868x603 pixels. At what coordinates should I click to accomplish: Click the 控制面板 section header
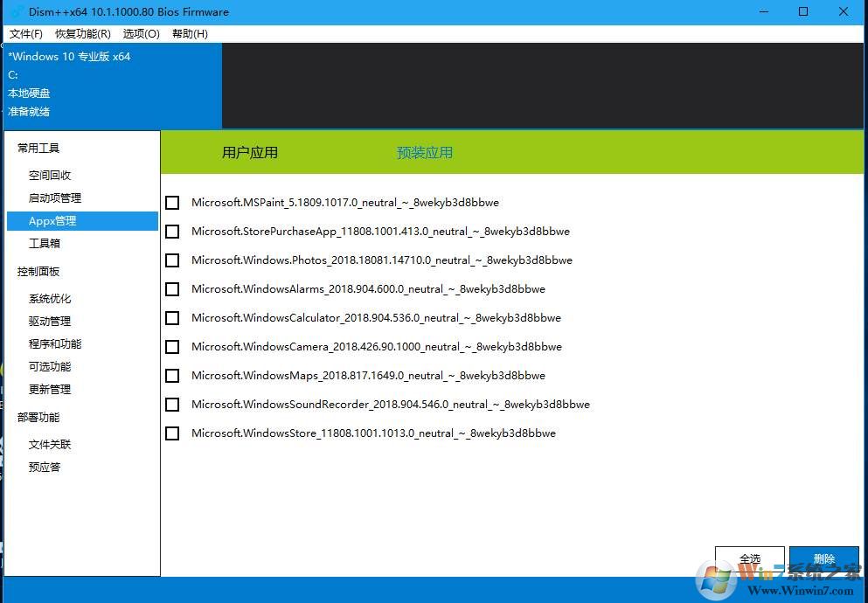(x=38, y=272)
